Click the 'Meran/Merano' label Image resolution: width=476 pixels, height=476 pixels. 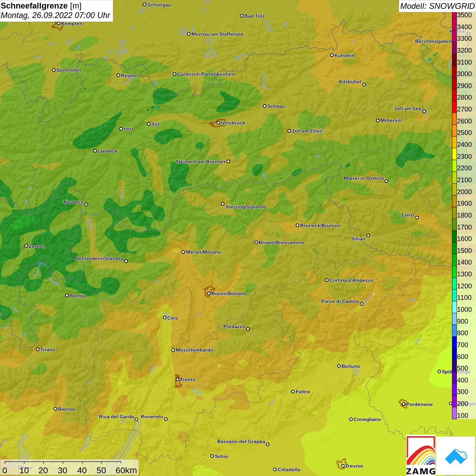(203, 252)
